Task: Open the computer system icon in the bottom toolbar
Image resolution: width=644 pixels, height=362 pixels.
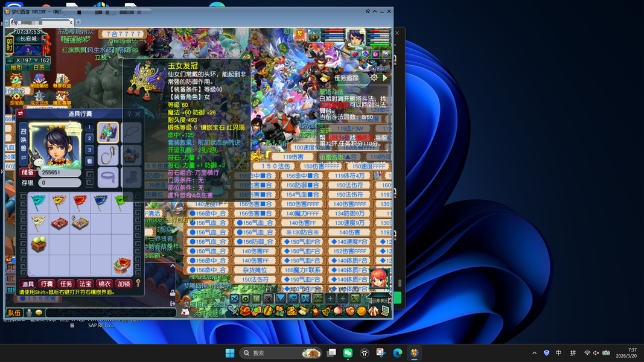Action: click(x=385, y=311)
